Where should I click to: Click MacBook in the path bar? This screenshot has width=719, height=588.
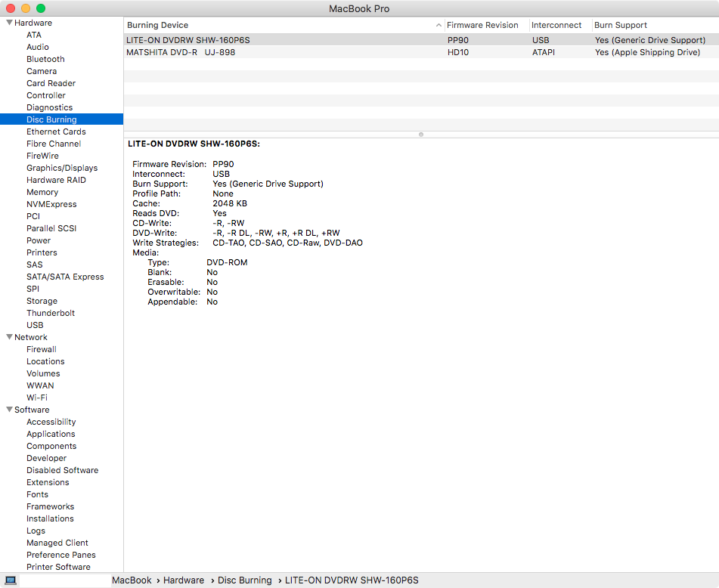(132, 580)
